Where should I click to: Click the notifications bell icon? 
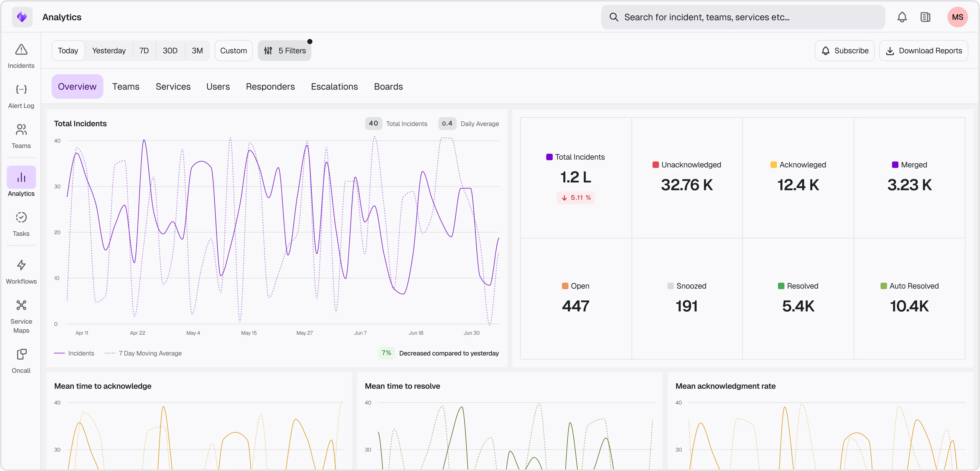click(902, 17)
